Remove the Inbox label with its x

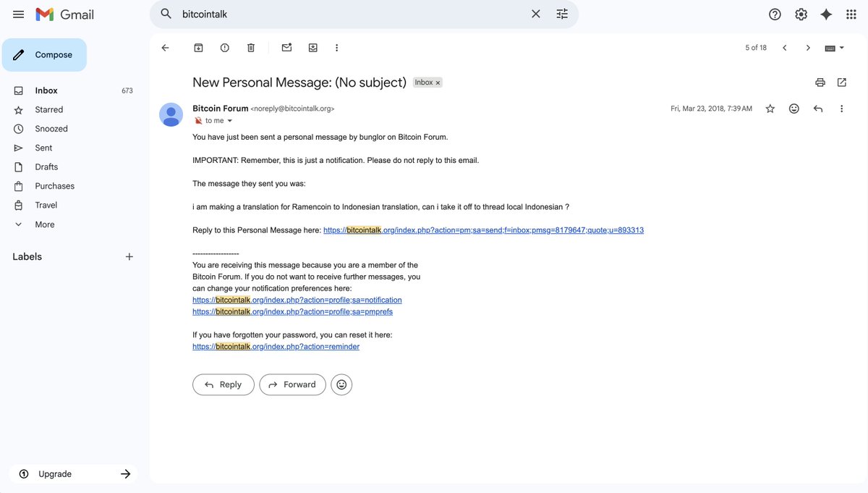coord(438,83)
